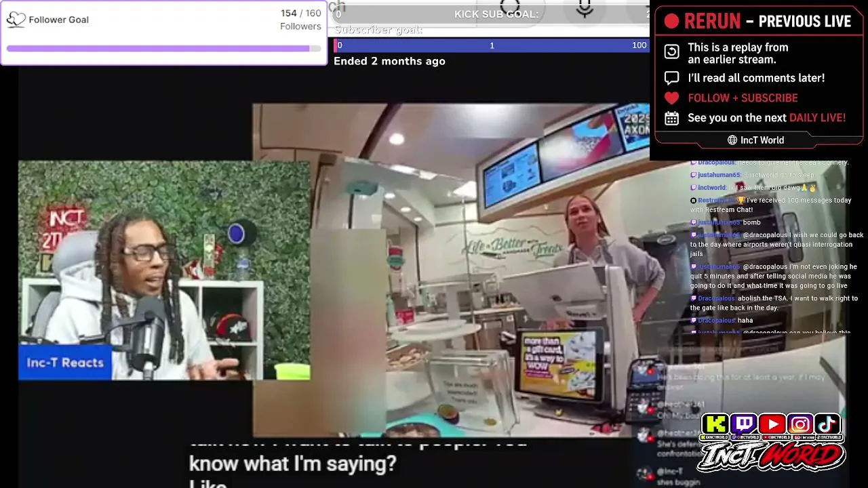Image resolution: width=868 pixels, height=488 pixels.
Task: Click the replay icon beside 'This is a replay'
Action: (x=671, y=52)
